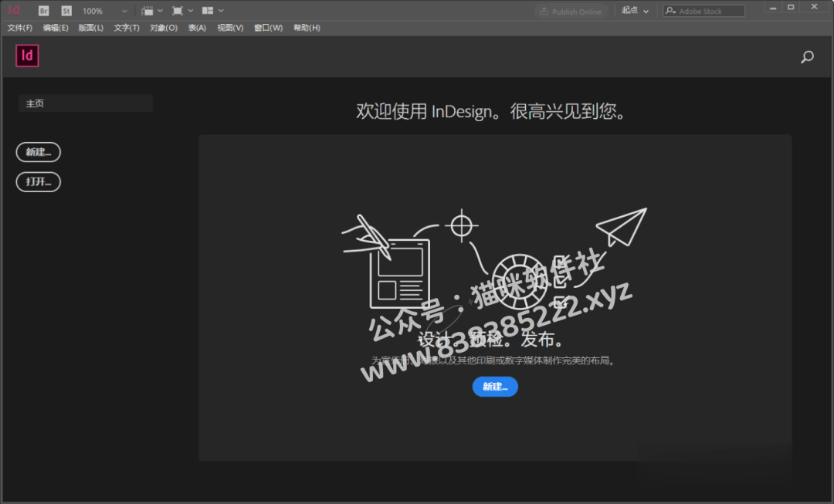This screenshot has width=834, height=504.
Task: Close the InDesign window
Action: (x=815, y=7)
